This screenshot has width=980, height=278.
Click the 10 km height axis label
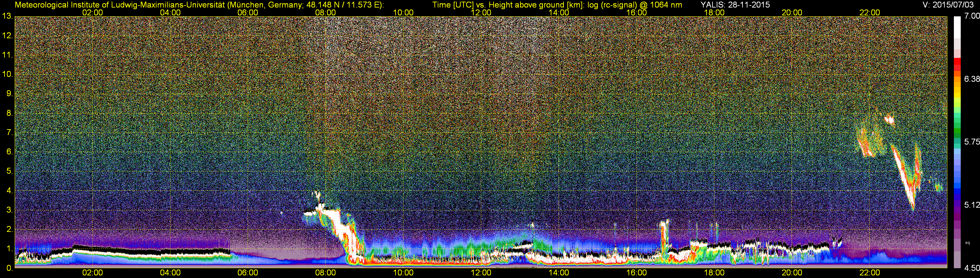(x=7, y=75)
